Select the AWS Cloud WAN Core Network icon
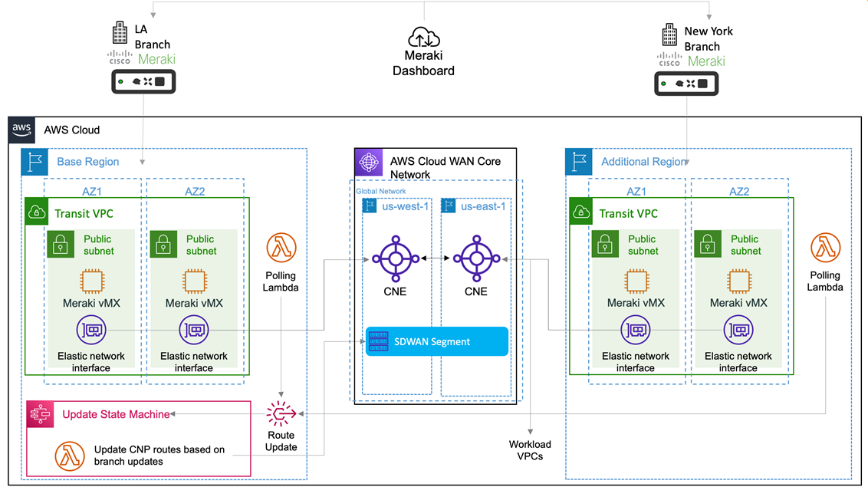The width and height of the screenshot is (868, 487). click(x=369, y=162)
